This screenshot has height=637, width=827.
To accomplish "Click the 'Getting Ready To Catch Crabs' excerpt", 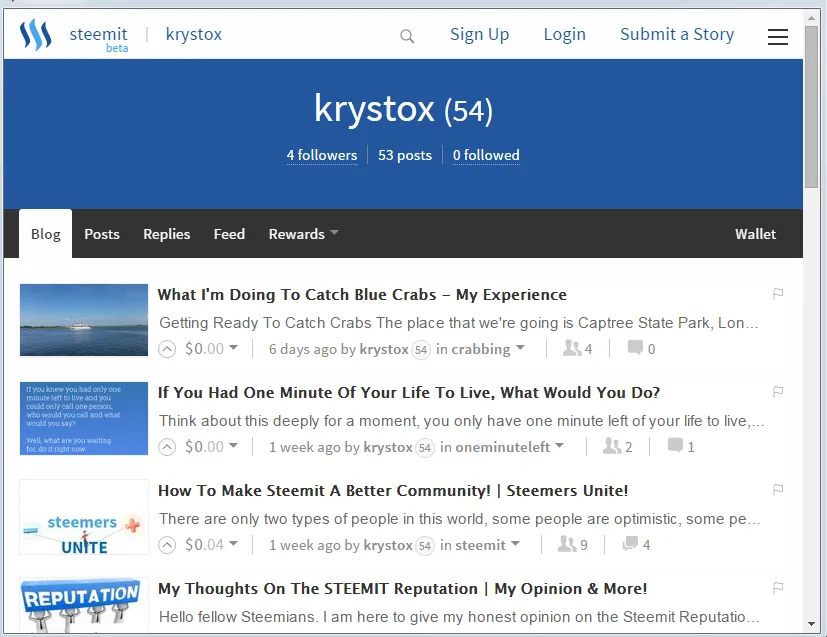I will 459,323.
